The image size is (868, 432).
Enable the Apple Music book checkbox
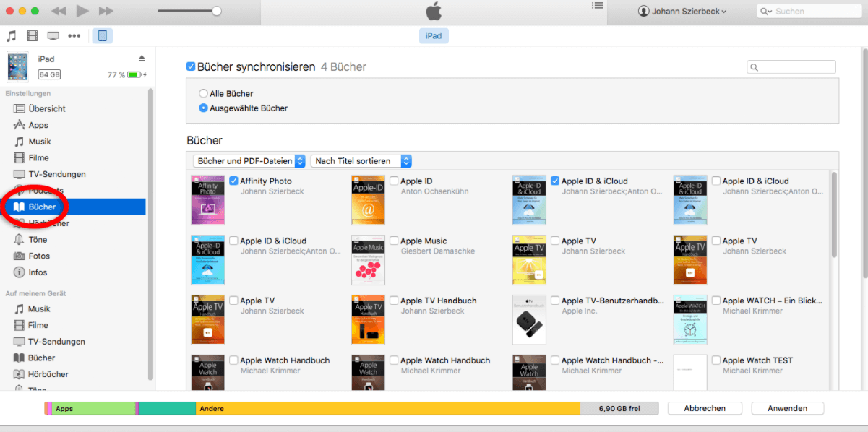click(x=394, y=241)
